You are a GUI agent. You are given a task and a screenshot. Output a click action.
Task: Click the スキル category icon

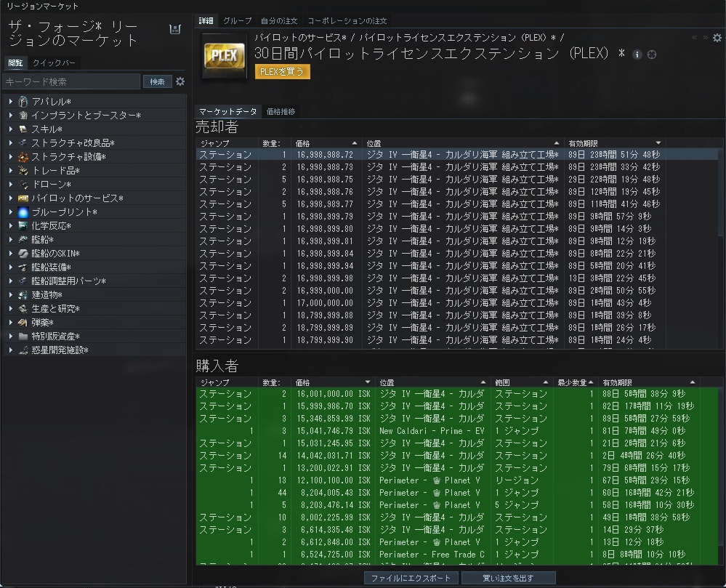pos(23,129)
